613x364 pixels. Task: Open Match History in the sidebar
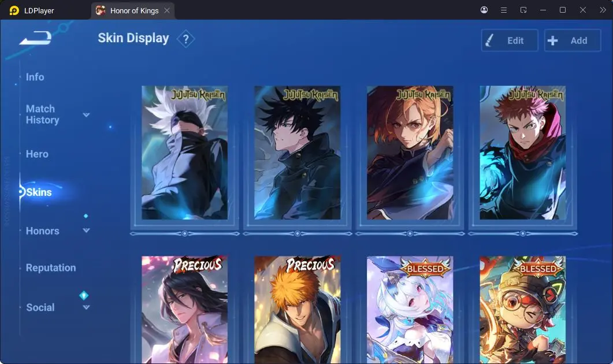click(x=42, y=114)
